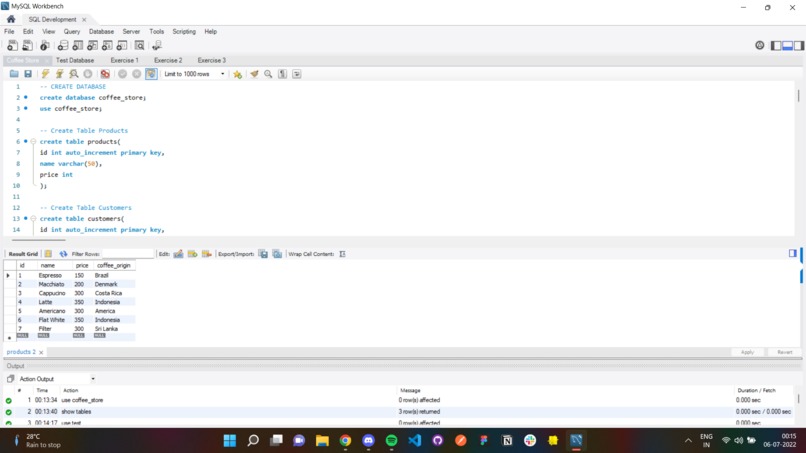The width and height of the screenshot is (806, 453).
Task: Toggle invisible characters display icon
Action: pos(283,74)
